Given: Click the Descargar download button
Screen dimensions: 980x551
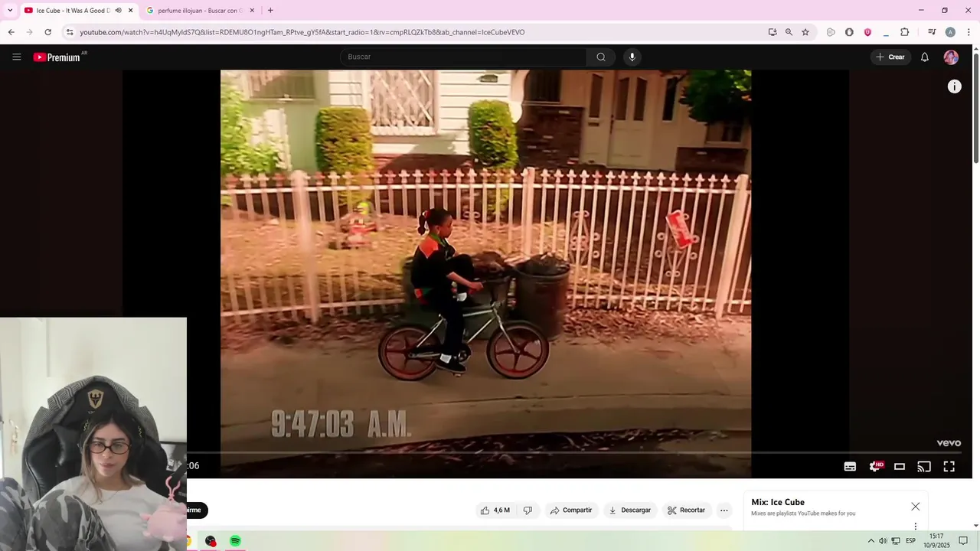Looking at the screenshot, I should tap(629, 510).
